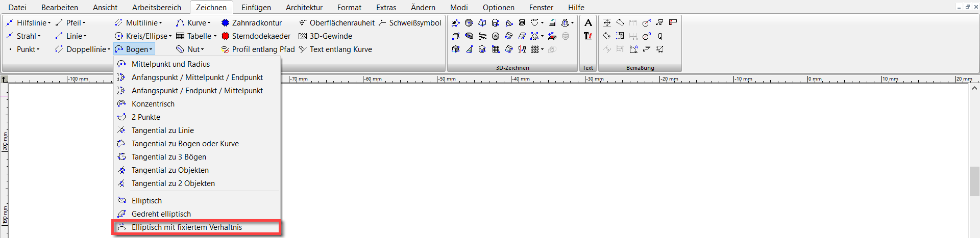The width and height of the screenshot is (980, 238).
Task: Open the Datei menu
Action: click(x=17, y=8)
